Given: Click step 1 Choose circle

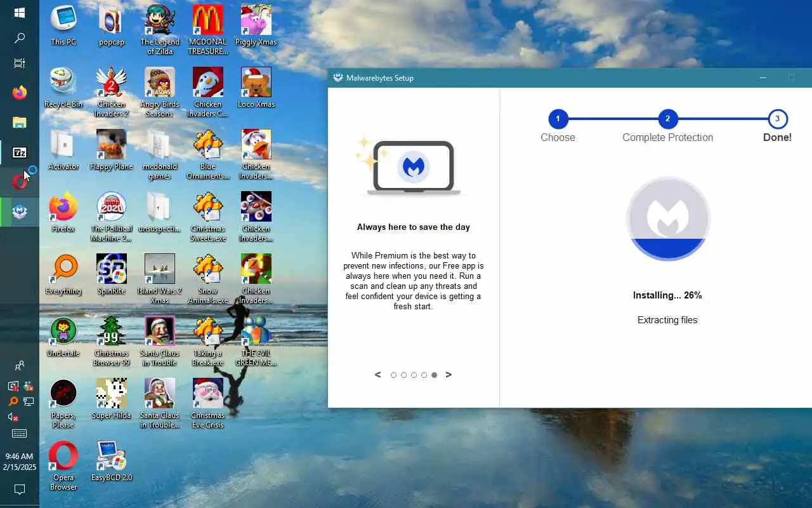Looking at the screenshot, I should [558, 119].
